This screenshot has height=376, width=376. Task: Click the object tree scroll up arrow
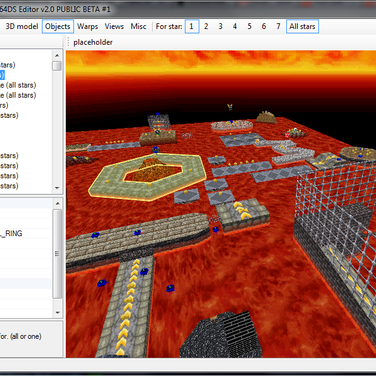click(57, 55)
